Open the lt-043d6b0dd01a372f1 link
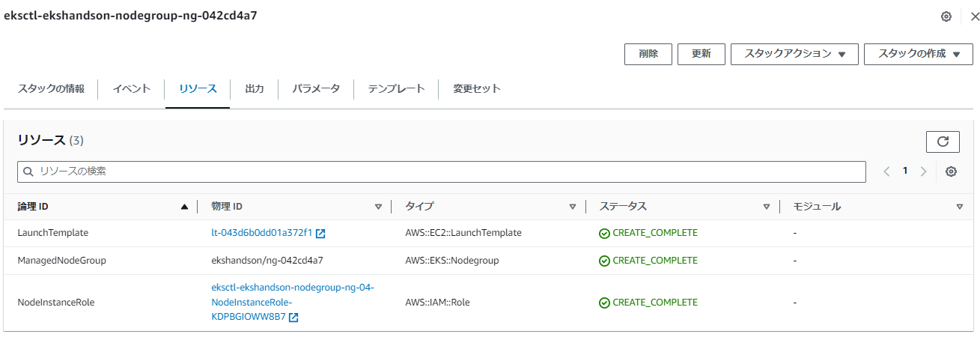 point(261,233)
